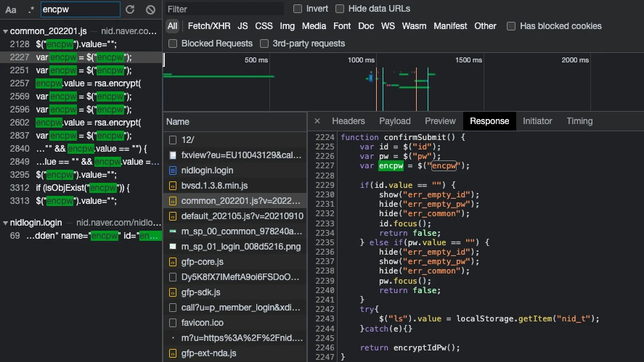The width and height of the screenshot is (644, 362).
Task: Refresh the encpw search results
Action: pos(130,9)
